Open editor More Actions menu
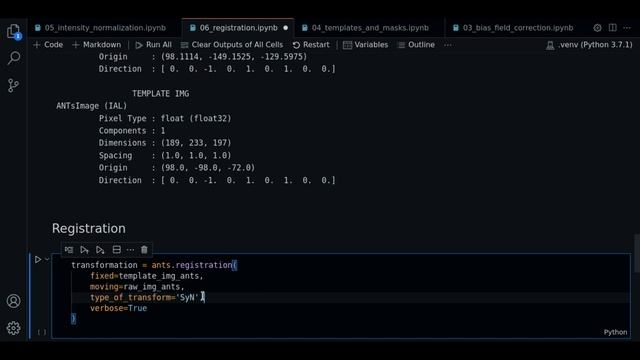 pyautogui.click(x=627, y=28)
